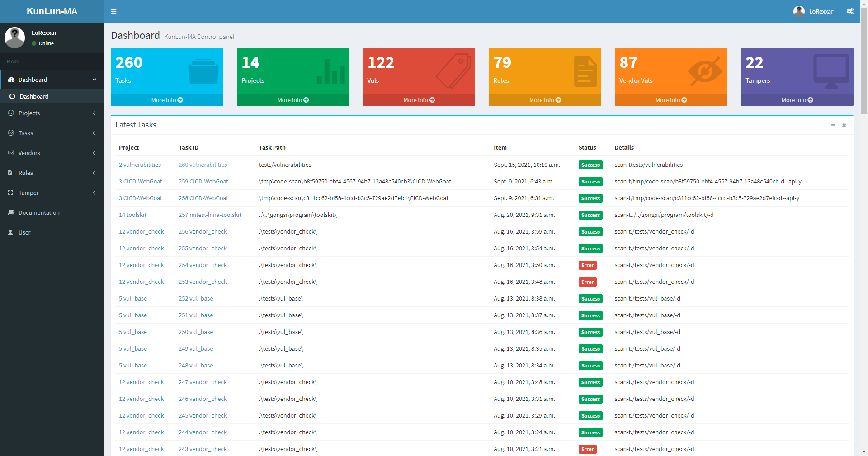Open settings gears icon in top bar
The image size is (868, 456).
pyautogui.click(x=850, y=11)
